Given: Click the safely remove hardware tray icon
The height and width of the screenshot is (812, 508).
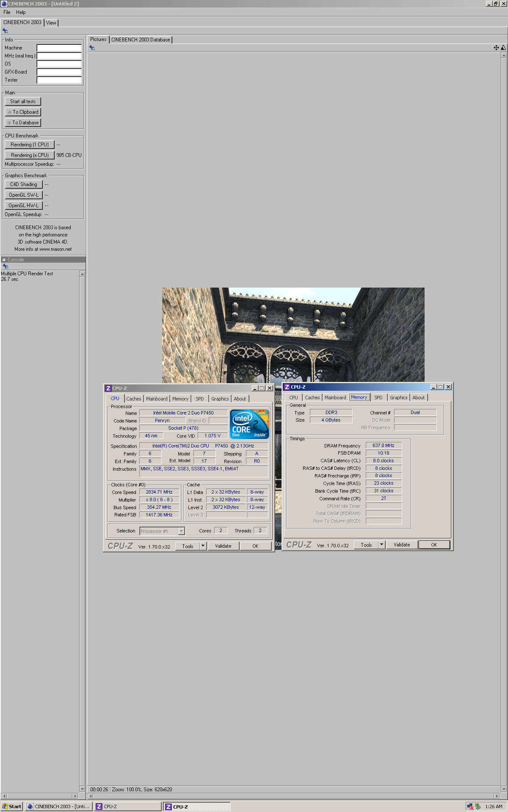Looking at the screenshot, I should tap(478, 807).
